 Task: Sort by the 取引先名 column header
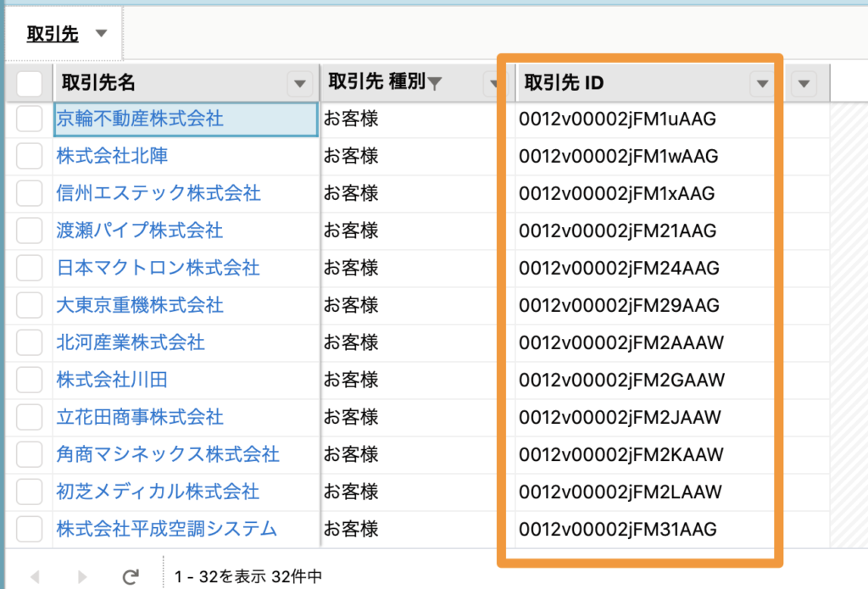[x=98, y=82]
